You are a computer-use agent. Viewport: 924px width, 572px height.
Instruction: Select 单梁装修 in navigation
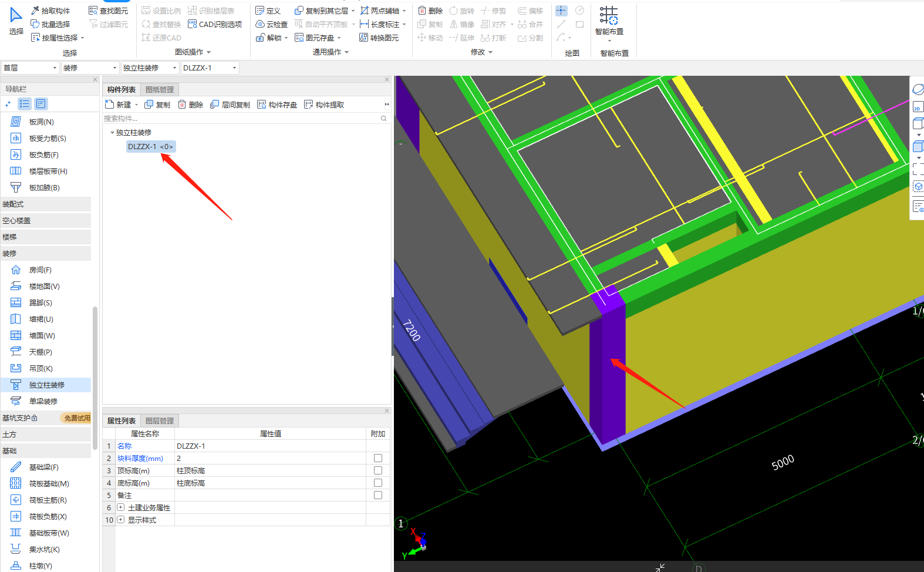pyautogui.click(x=43, y=401)
